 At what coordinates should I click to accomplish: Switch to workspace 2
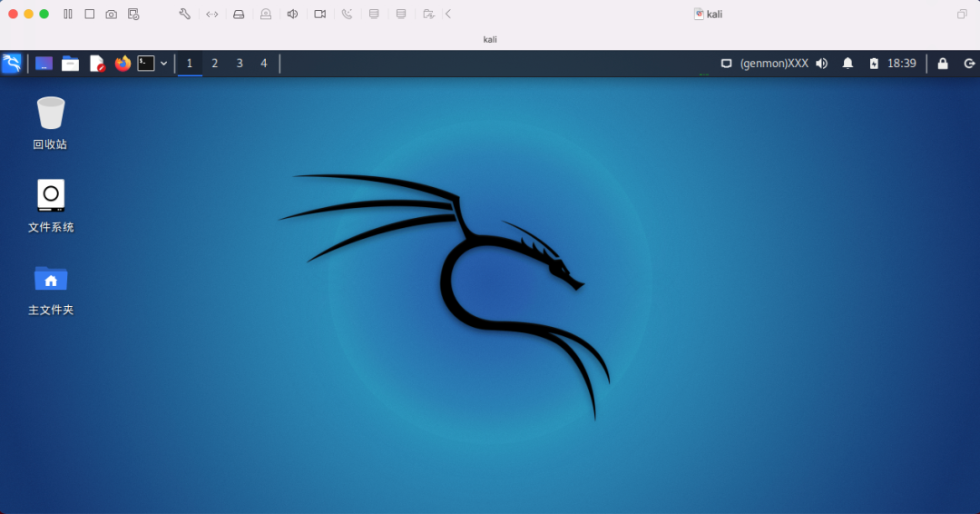[x=214, y=64]
